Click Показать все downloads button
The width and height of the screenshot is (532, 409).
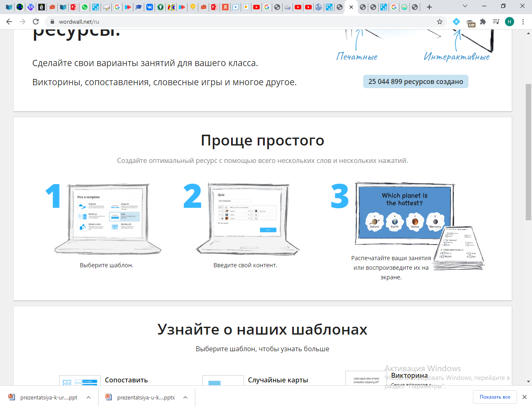(495, 397)
